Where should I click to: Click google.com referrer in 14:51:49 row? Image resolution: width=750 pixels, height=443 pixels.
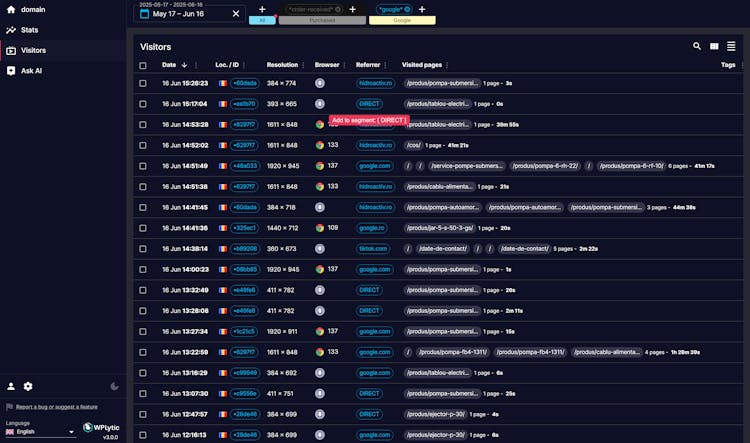click(375, 166)
